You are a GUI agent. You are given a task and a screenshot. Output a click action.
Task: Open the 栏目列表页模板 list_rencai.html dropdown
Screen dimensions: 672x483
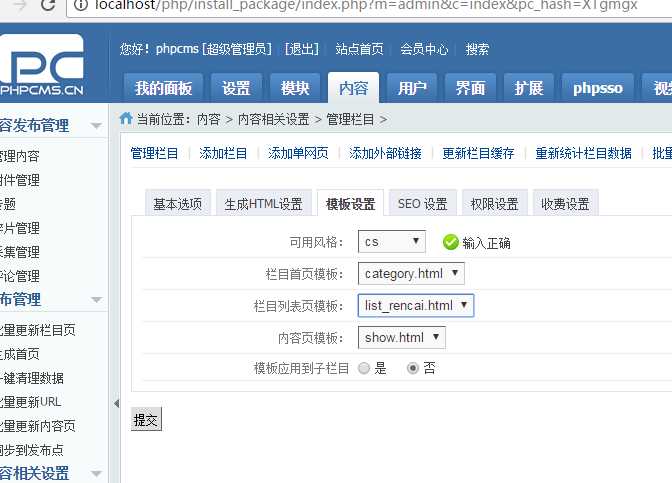[x=416, y=306]
